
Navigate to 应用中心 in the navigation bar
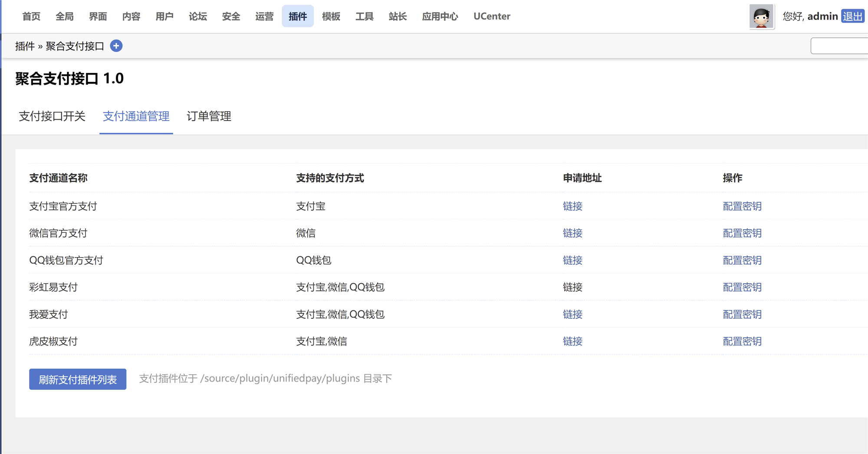440,16
